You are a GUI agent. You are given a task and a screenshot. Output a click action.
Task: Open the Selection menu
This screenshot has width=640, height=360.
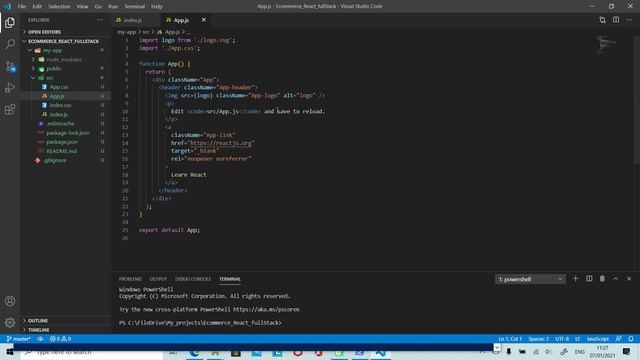pyautogui.click(x=59, y=7)
